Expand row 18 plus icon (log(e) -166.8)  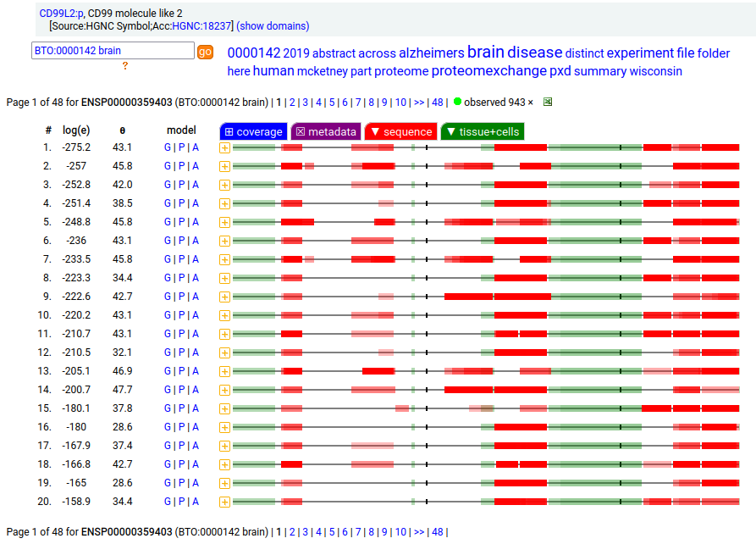[224, 465]
